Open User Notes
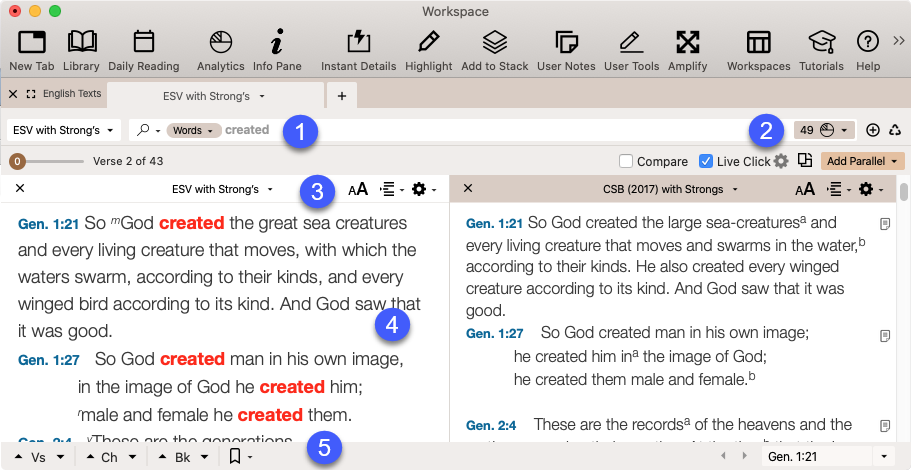This screenshot has height=470, width=911. [566, 42]
